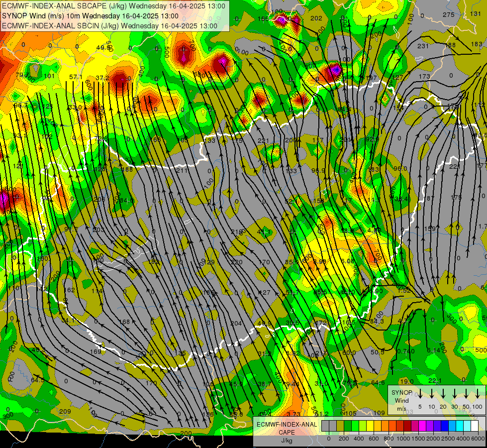Click the '1500' tick on CAPE color scale
Screen dimensions: 487x448
[418, 439]
